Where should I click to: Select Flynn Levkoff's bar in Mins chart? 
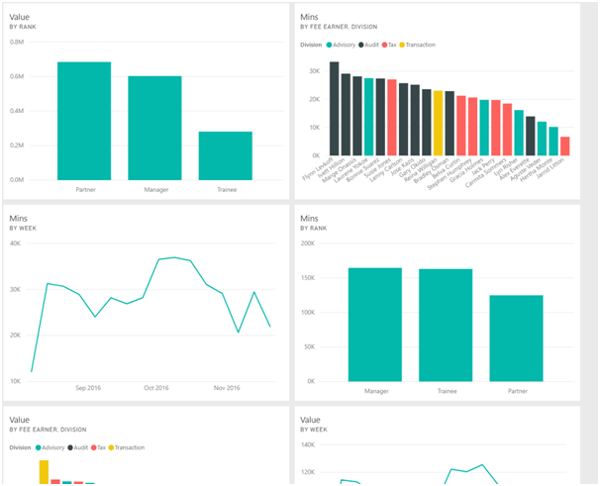tap(334, 108)
